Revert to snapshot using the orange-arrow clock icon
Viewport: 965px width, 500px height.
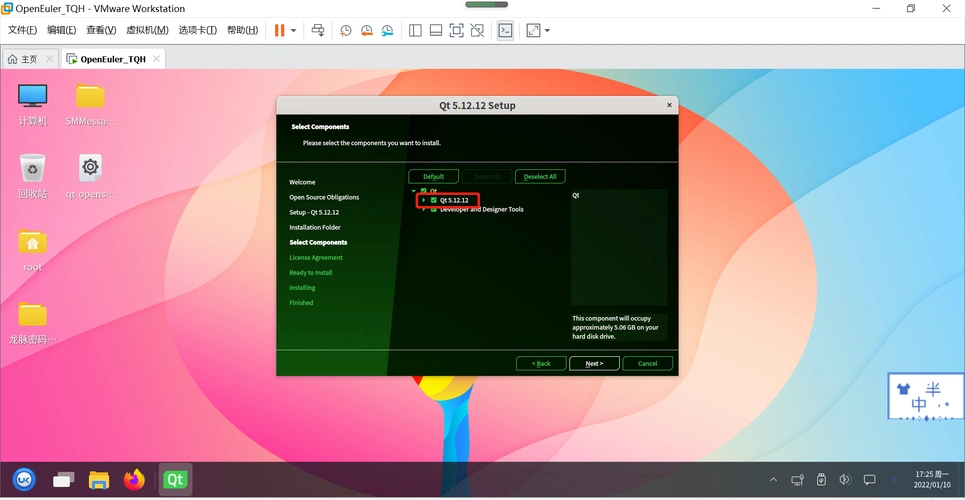366,30
